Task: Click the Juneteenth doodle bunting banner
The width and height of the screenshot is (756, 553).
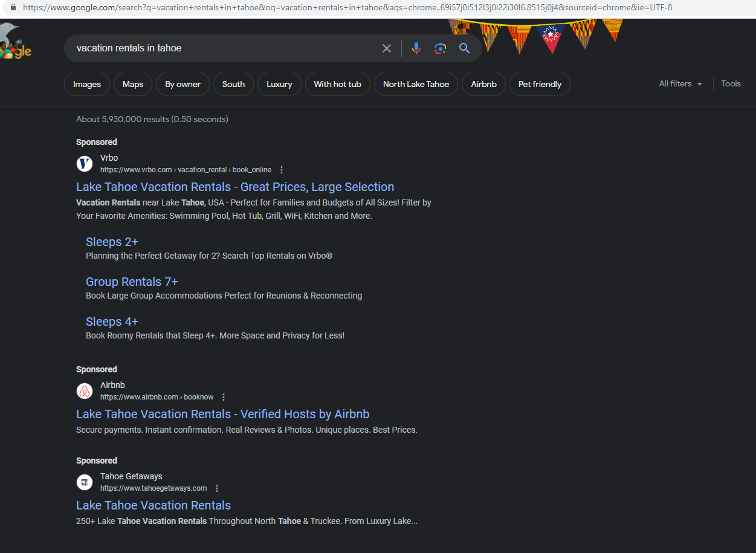Action: point(535,35)
